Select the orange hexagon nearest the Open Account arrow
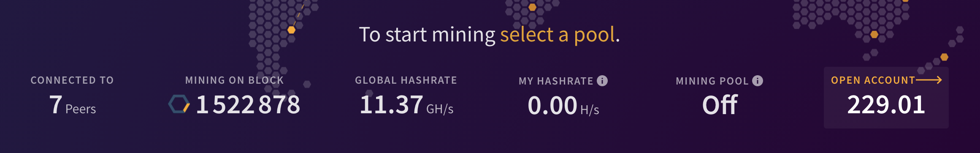Image resolution: width=980 pixels, height=153 pixels. (944, 57)
